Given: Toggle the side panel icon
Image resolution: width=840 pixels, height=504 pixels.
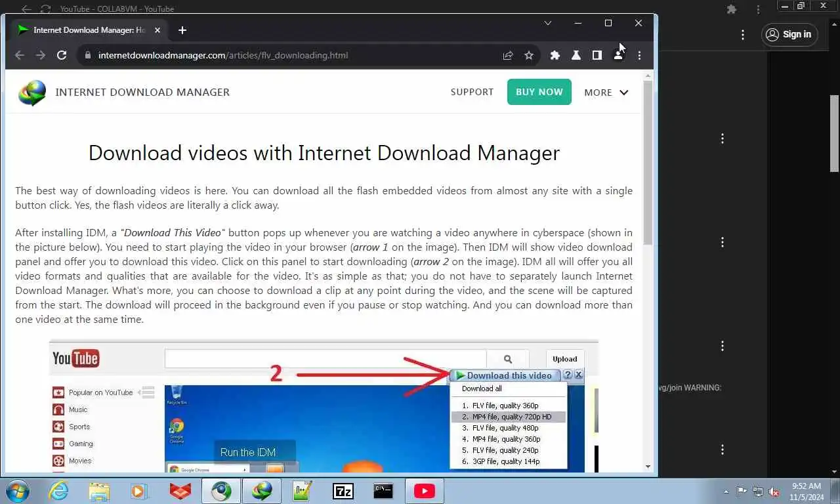Looking at the screenshot, I should pyautogui.click(x=597, y=55).
